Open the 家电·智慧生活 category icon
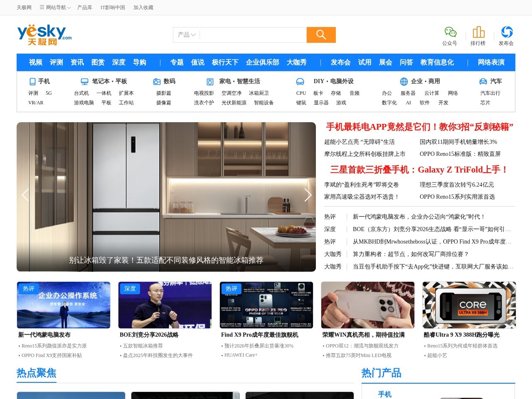 pos(209,81)
